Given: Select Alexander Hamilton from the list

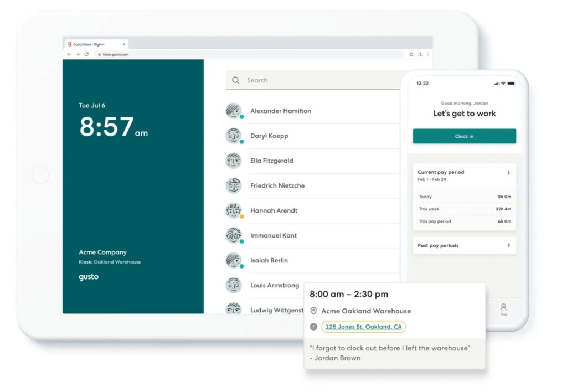Looking at the screenshot, I should pyautogui.click(x=281, y=111).
